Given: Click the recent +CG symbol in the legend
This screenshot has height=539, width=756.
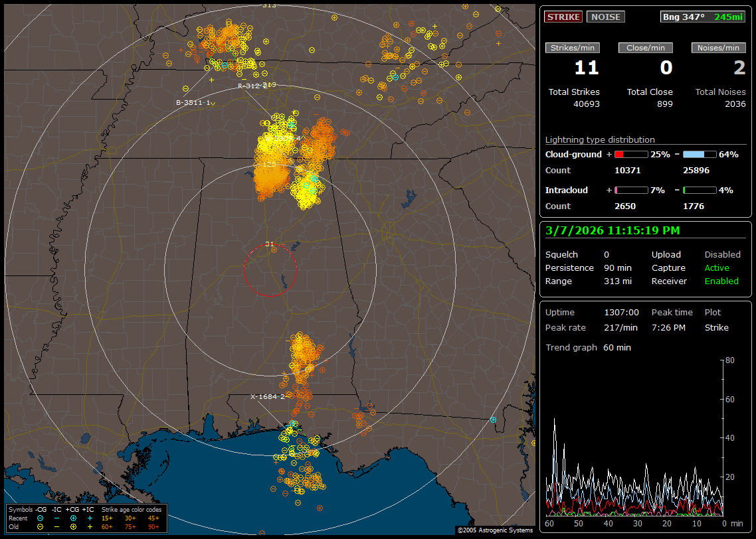Looking at the screenshot, I should point(73,518).
